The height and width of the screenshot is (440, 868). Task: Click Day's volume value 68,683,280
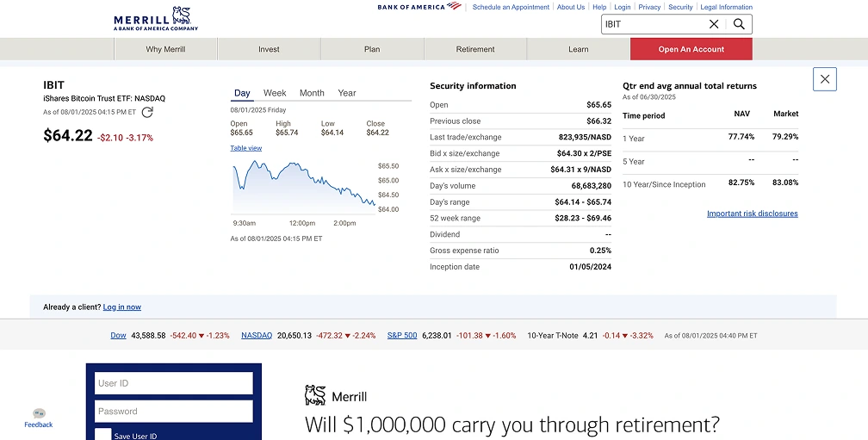(x=592, y=186)
